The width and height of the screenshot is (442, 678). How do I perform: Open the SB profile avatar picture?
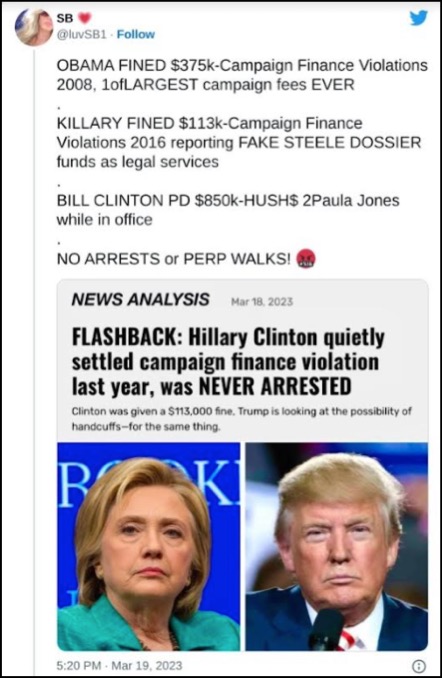coord(34,27)
